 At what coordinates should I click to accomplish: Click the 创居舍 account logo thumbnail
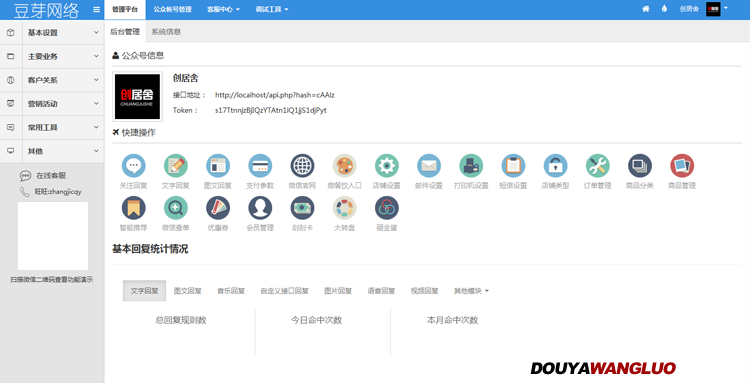coord(137,96)
